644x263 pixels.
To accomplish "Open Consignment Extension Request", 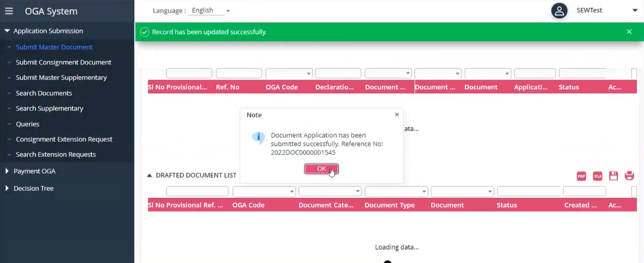I will 64,139.
